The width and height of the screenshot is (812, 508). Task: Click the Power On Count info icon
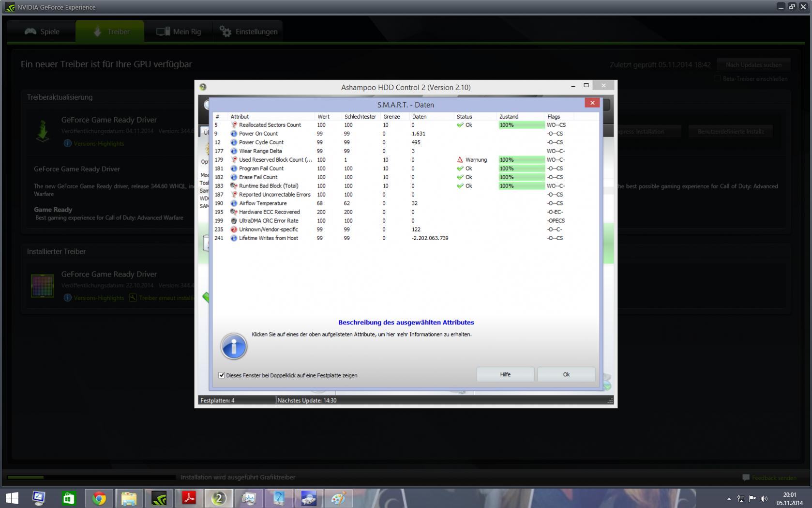pos(234,134)
